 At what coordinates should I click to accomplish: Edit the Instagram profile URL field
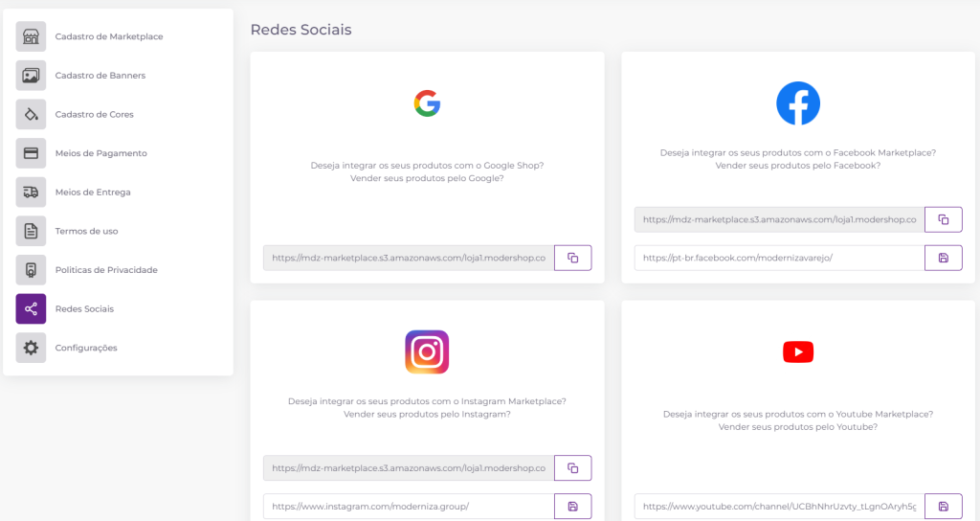[x=409, y=507]
